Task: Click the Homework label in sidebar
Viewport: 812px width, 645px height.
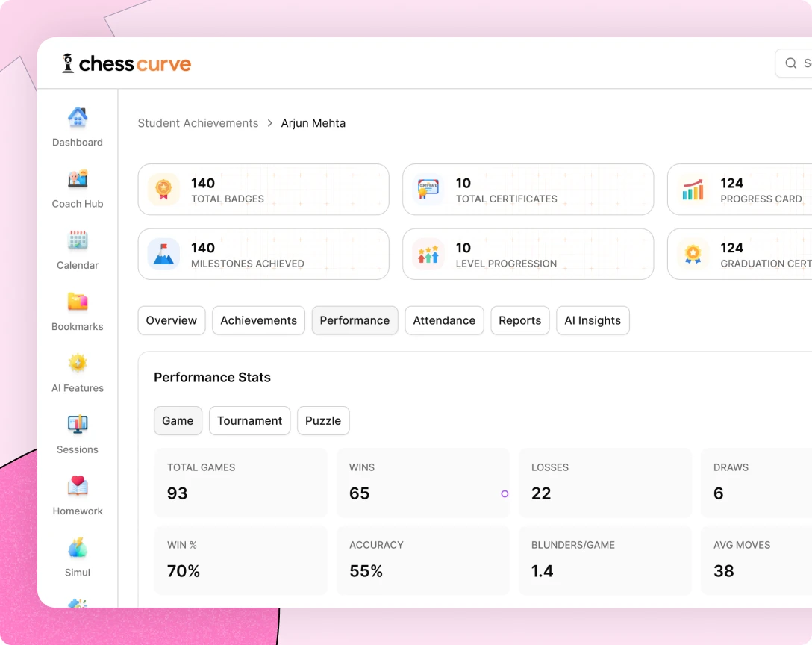Action: tap(78, 511)
